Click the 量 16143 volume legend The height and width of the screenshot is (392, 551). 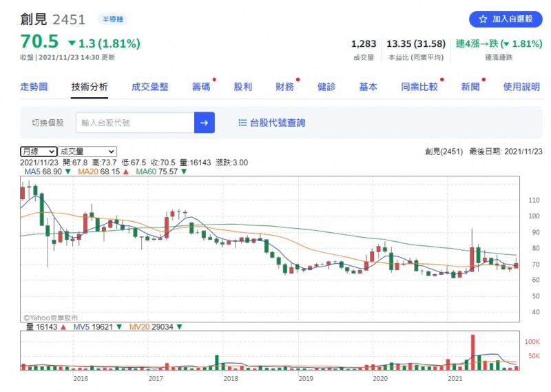46,327
